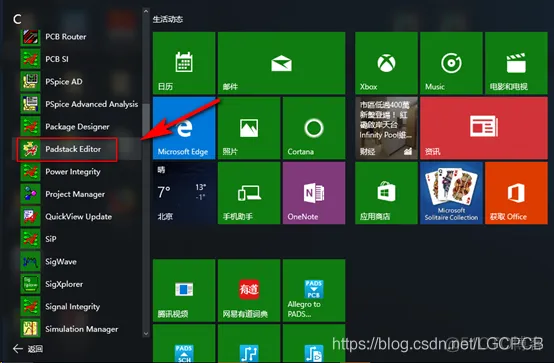Launch PCB SI from the app list
554x363 pixels.
(x=30, y=59)
